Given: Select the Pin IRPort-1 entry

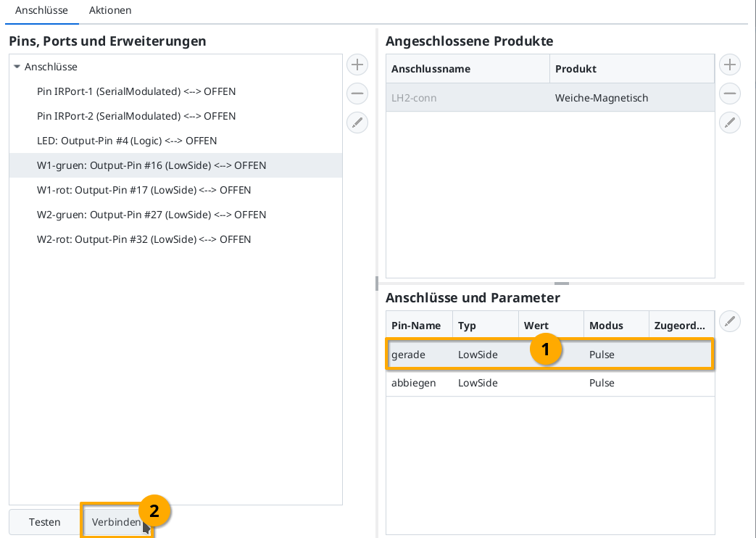Looking at the screenshot, I should [136, 91].
